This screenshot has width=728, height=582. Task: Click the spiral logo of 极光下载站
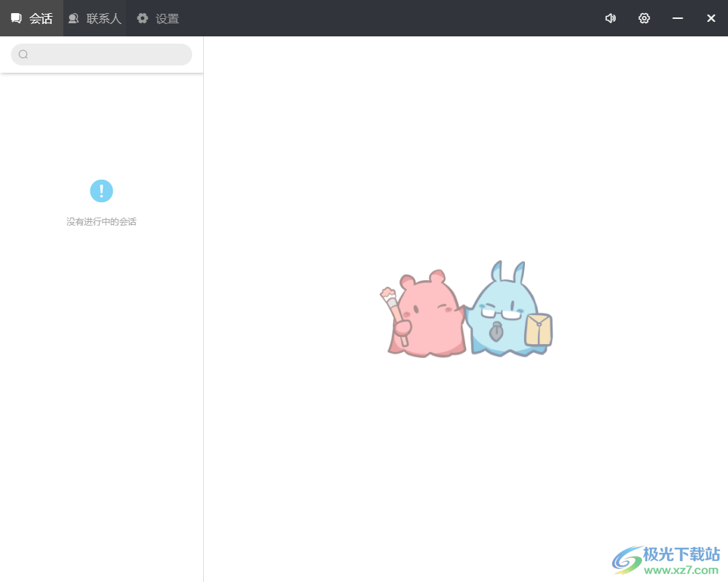point(626,557)
